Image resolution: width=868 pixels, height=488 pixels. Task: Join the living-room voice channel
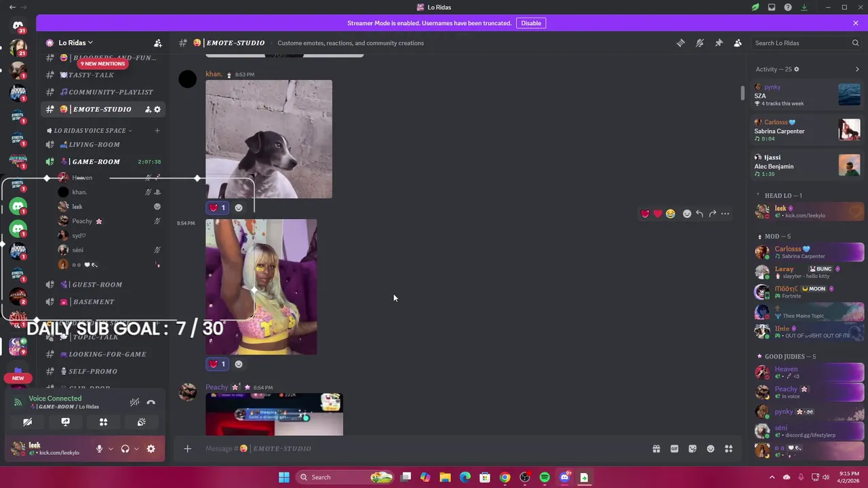[x=94, y=144]
